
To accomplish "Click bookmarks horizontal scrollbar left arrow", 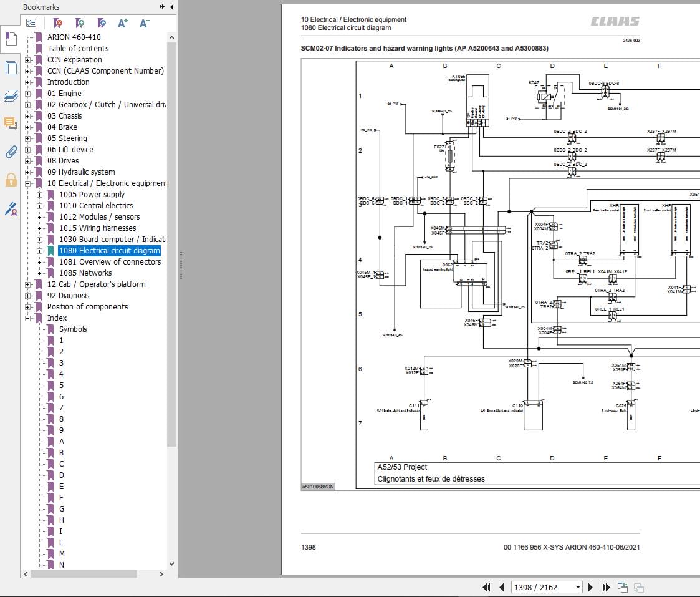I will 26,574.
